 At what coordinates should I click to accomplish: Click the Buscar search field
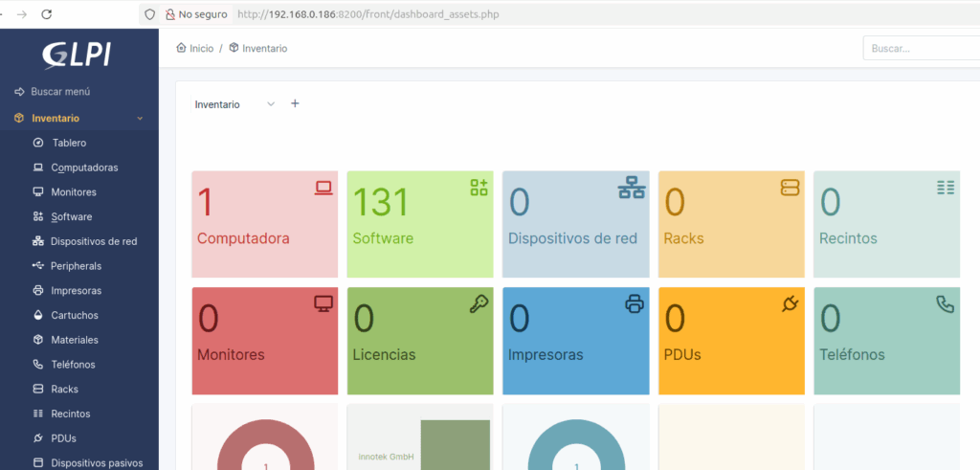point(919,48)
